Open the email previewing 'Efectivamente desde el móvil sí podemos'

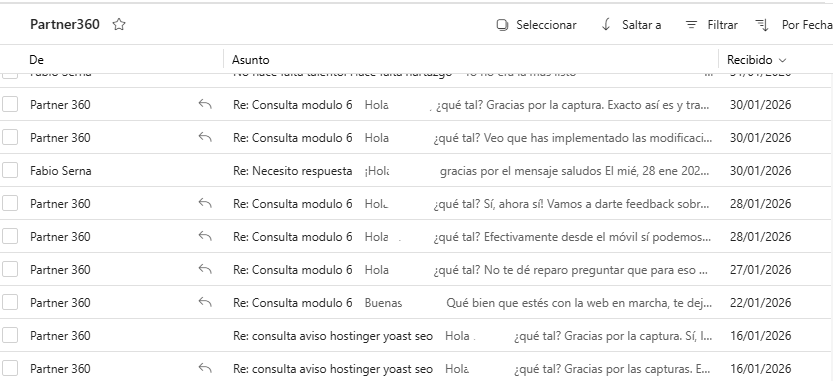(x=414, y=236)
